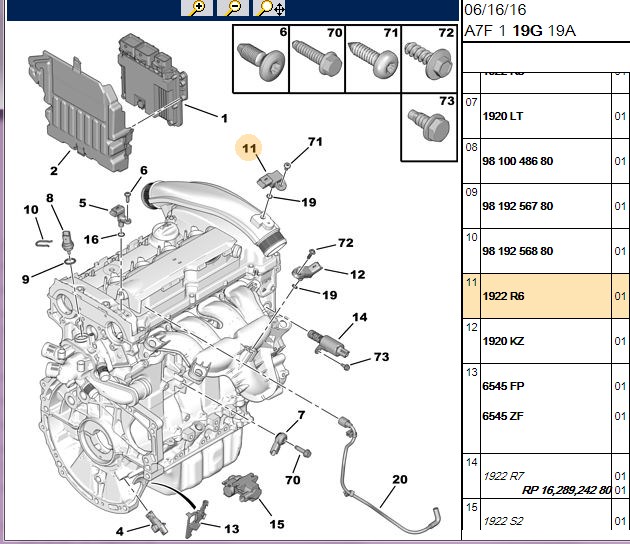Click callout number 4 sensor label

(120, 532)
